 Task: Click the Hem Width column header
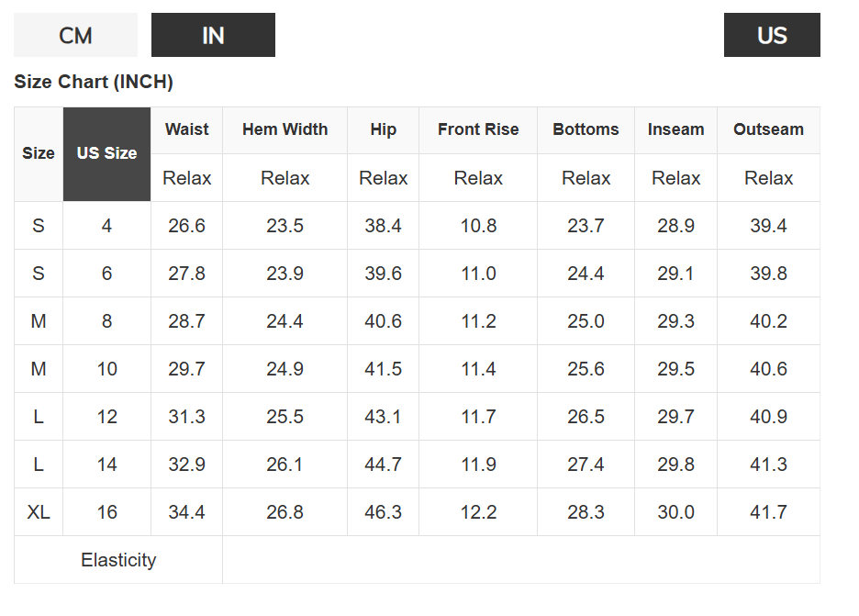284,129
